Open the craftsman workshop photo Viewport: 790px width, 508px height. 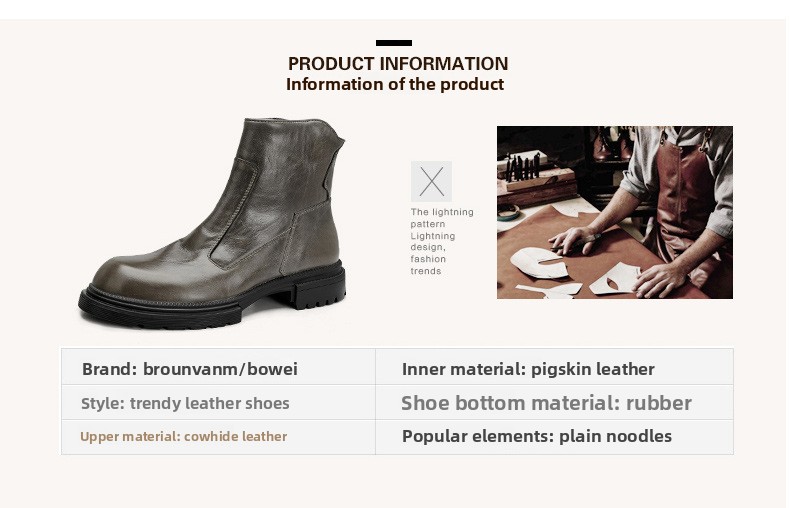(614, 212)
